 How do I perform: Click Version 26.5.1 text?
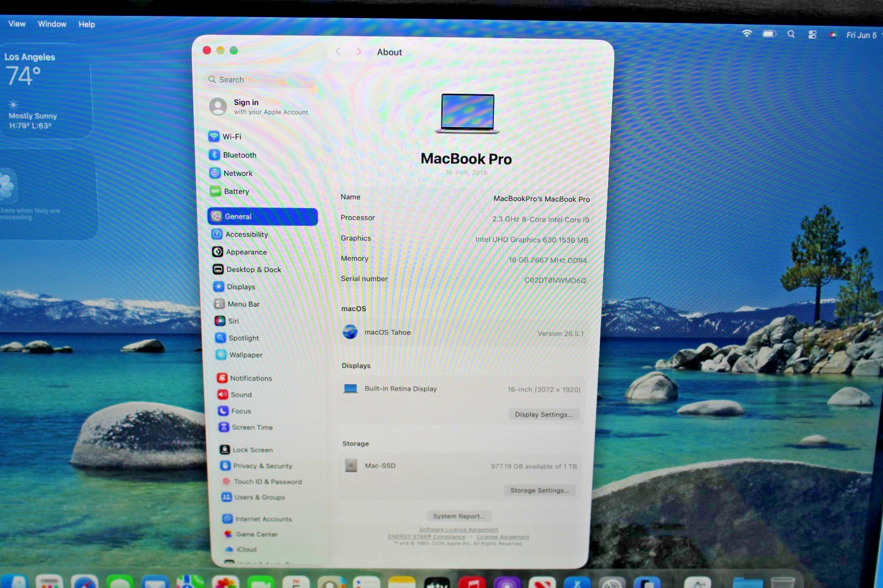point(560,334)
